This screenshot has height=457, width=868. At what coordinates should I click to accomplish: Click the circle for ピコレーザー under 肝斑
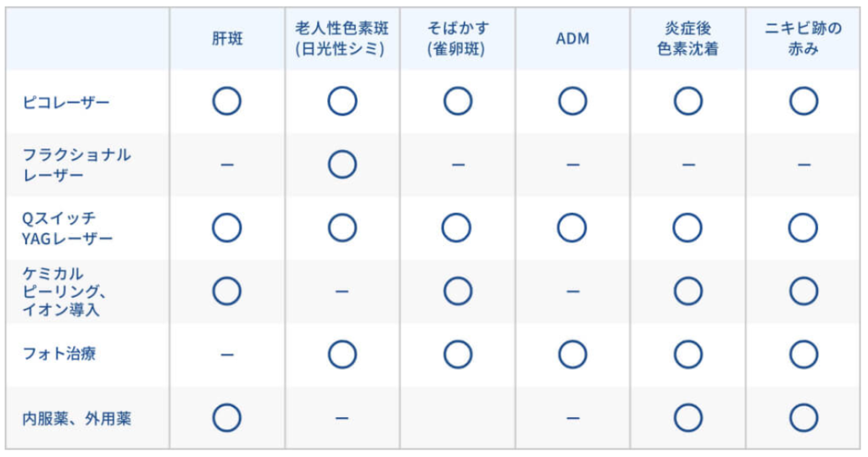click(226, 102)
